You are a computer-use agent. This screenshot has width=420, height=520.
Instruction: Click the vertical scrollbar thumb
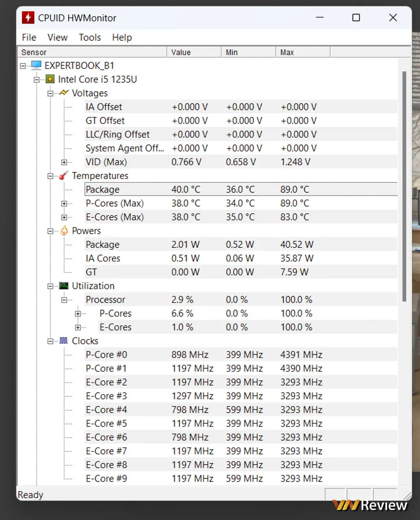[x=404, y=186]
